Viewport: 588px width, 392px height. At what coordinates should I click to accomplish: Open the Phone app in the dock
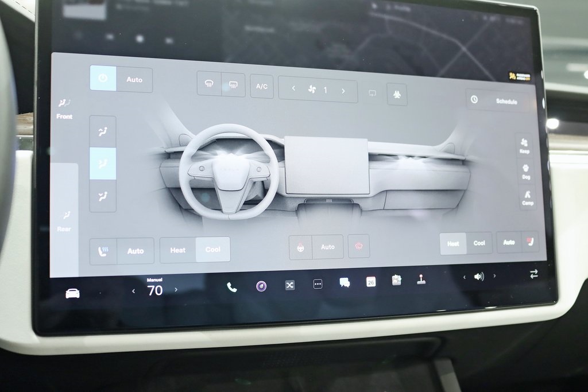pos(231,287)
